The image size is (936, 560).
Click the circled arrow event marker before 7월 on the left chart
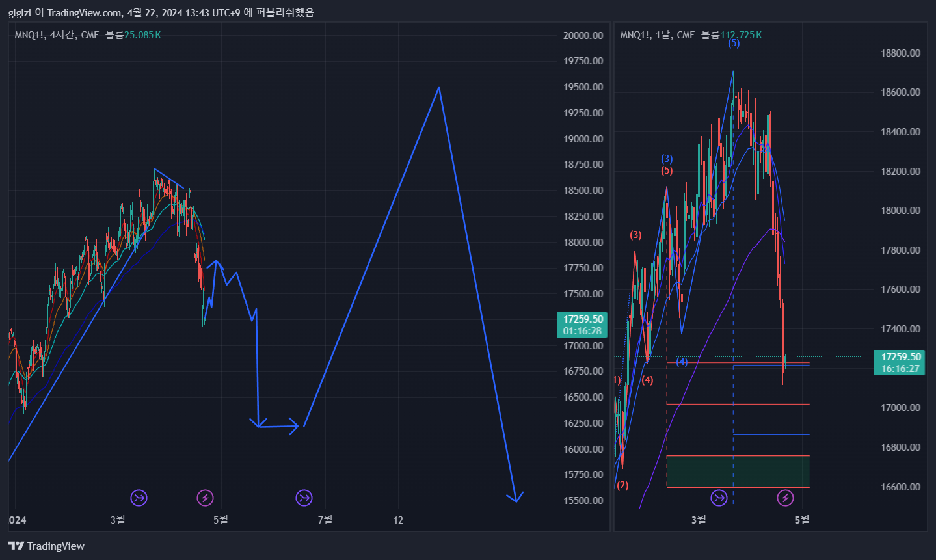(x=304, y=498)
